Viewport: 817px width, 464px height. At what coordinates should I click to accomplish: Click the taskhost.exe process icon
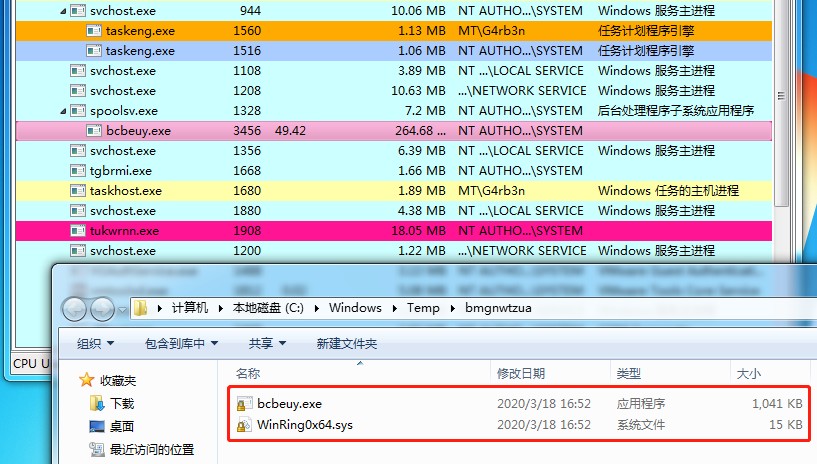pos(78,191)
